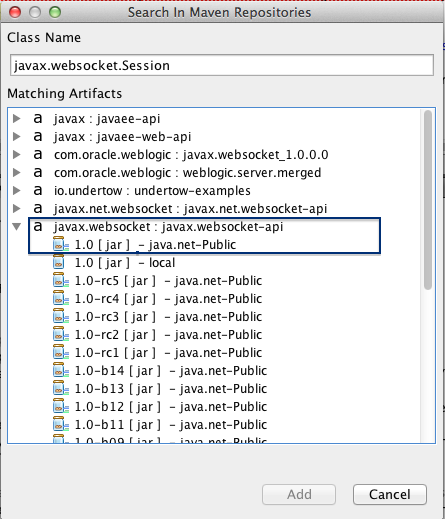
Task: Click the artifact icon beside javax : javaee-api
Action: [x=38, y=119]
